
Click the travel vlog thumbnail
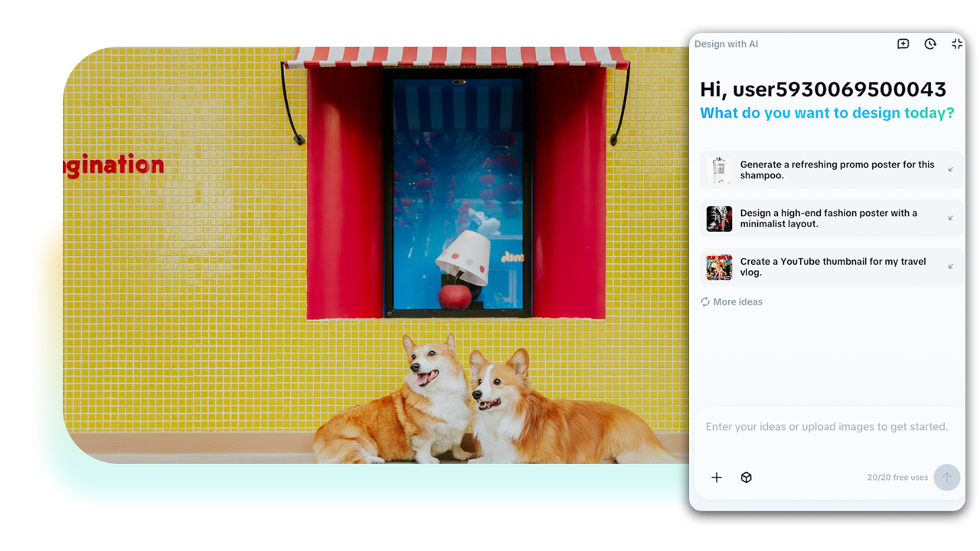click(x=719, y=267)
